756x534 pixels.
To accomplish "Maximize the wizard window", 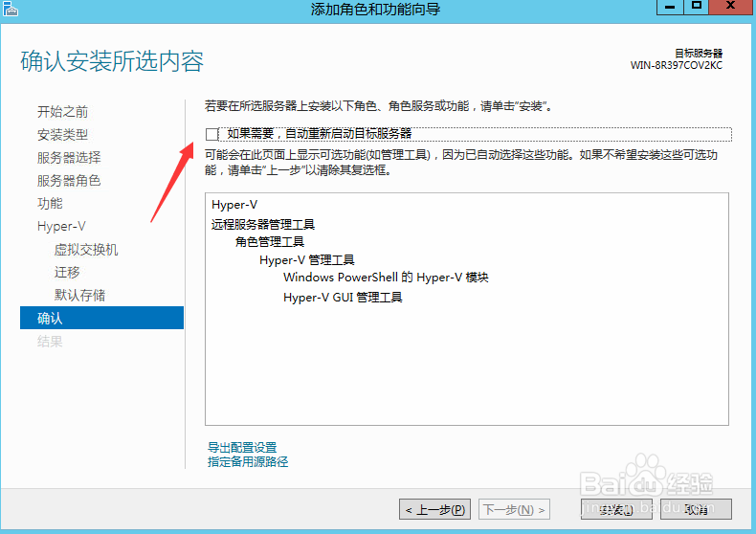I will (696, 7).
